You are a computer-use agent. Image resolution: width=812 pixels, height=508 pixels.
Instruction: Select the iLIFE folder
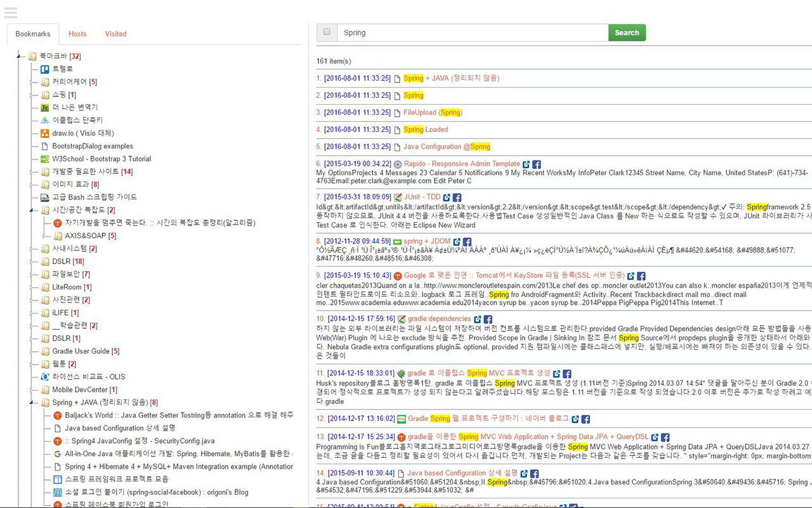click(65, 312)
